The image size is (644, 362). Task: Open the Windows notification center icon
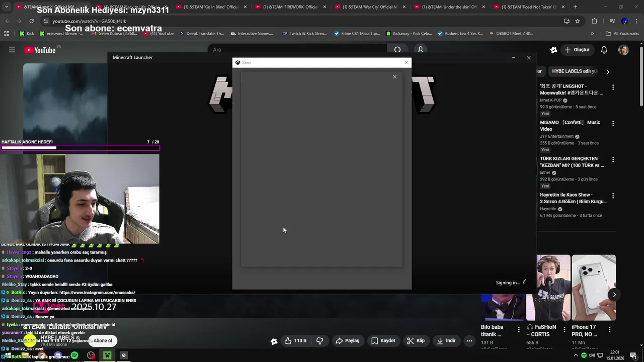pos(633,355)
